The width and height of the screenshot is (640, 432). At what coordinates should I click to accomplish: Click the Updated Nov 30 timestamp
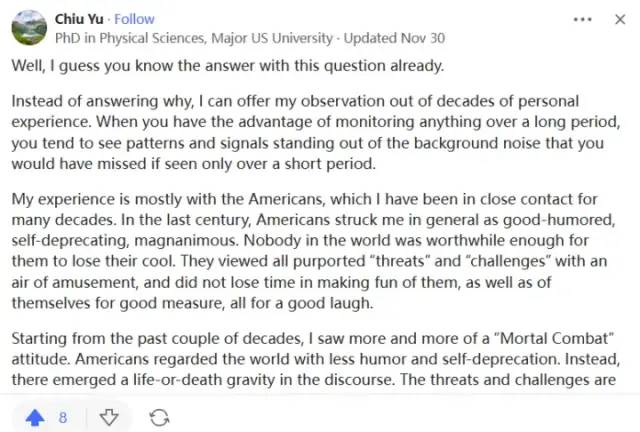click(x=393, y=38)
